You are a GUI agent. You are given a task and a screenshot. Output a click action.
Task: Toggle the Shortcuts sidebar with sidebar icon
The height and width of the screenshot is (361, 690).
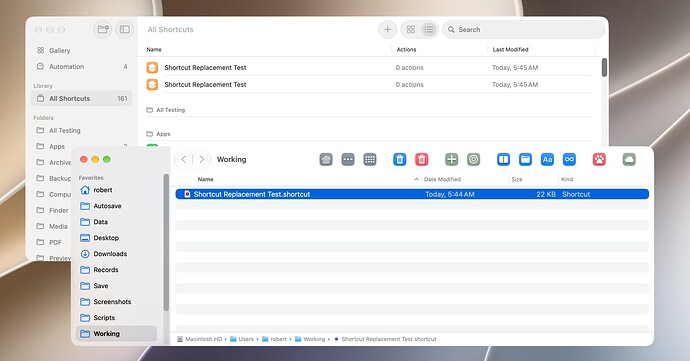point(125,29)
